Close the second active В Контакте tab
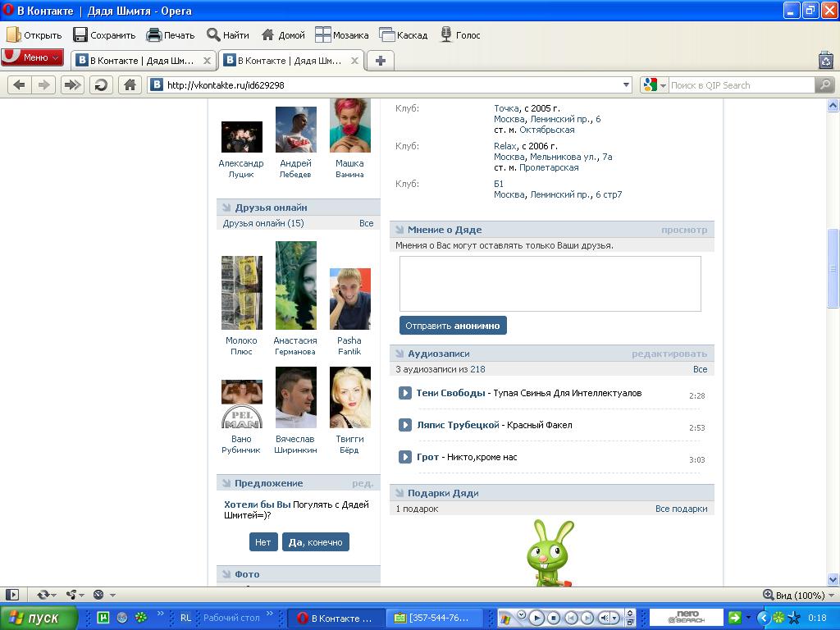 tap(354, 61)
